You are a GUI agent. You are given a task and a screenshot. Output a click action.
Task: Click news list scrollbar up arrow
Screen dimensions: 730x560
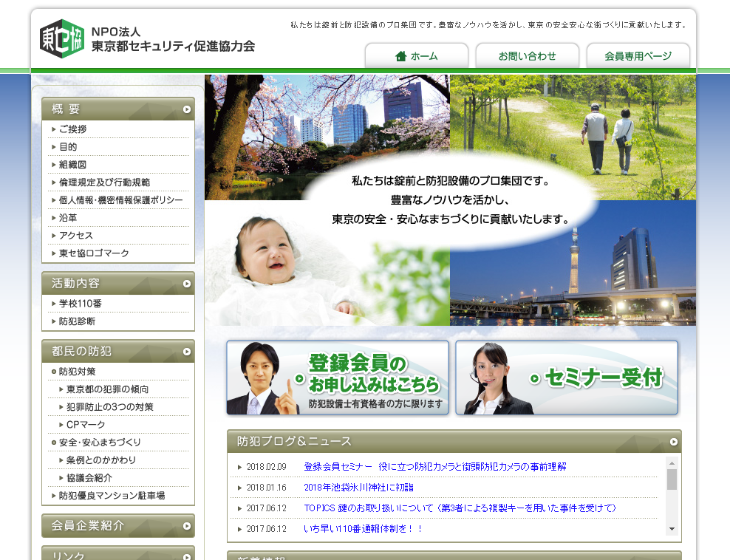point(672,462)
